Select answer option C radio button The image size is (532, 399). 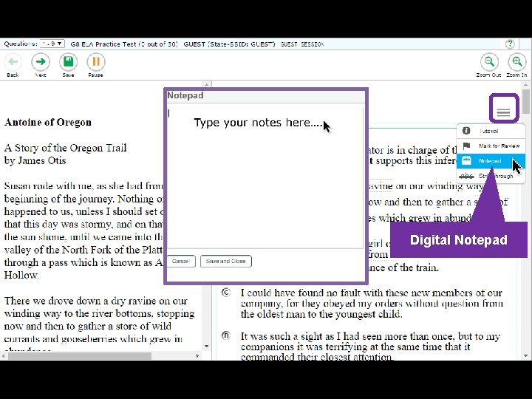(226, 292)
